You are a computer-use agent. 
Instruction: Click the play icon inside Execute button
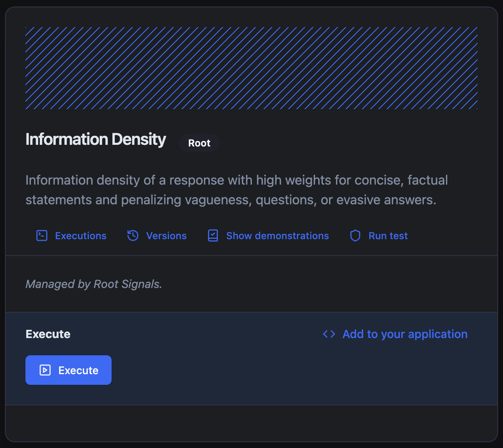coord(45,370)
